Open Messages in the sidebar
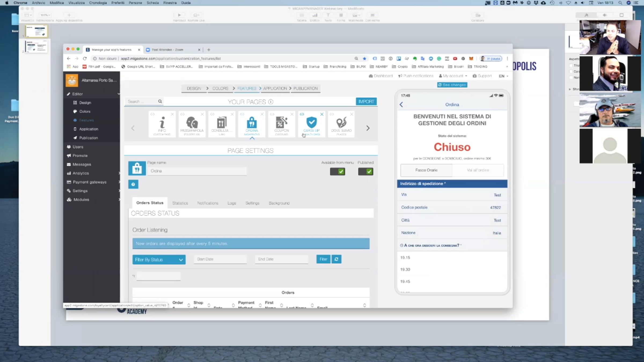644x362 pixels. [82, 164]
